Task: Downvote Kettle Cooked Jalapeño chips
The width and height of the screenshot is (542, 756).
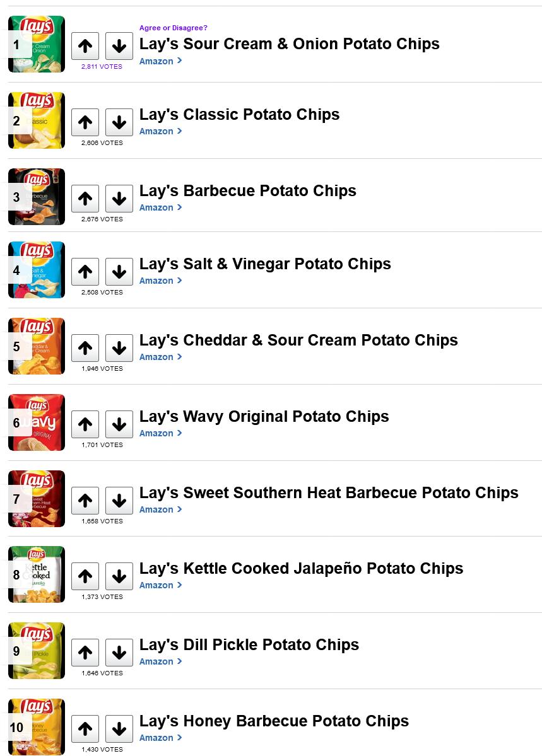Action: (119, 576)
